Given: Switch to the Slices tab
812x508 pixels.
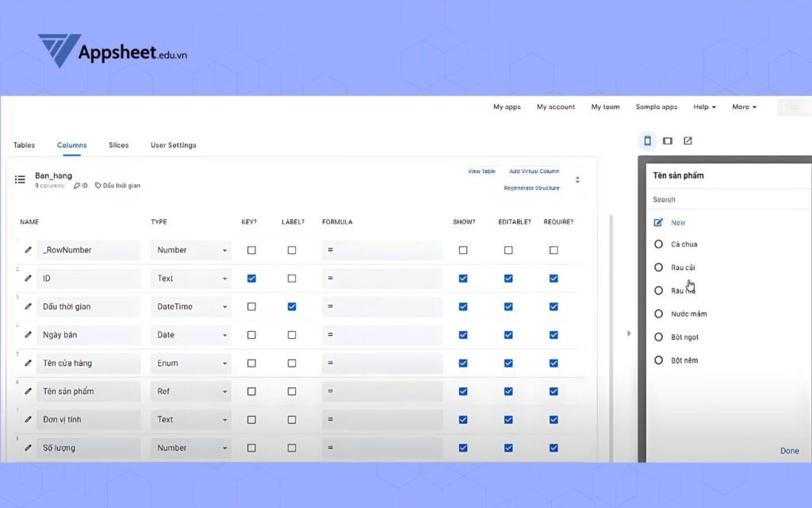Looking at the screenshot, I should (118, 145).
